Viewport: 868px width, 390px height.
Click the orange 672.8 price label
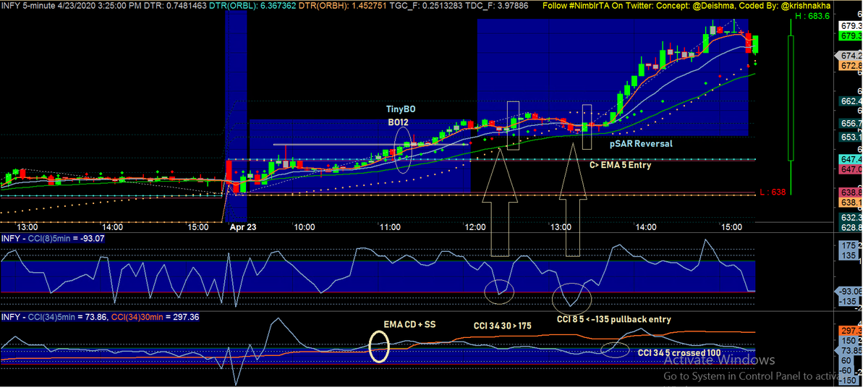[x=851, y=66]
